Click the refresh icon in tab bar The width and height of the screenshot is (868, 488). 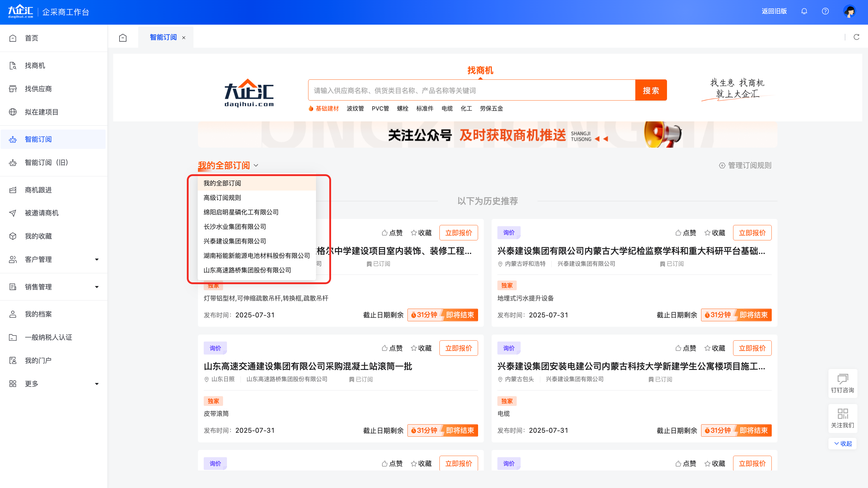coord(856,37)
